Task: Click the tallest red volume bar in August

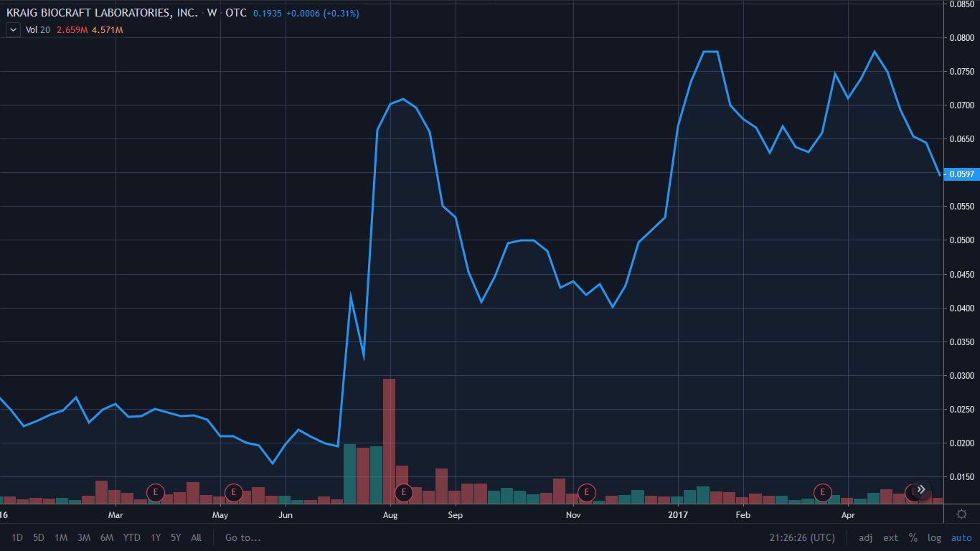Action: click(390, 441)
